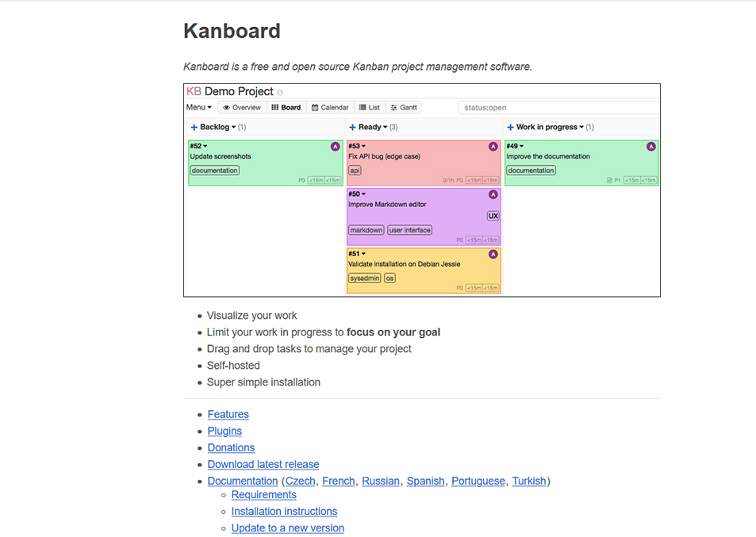The image size is (756, 537).
Task: Click the KB logo next to Demo Project
Action: click(x=194, y=91)
